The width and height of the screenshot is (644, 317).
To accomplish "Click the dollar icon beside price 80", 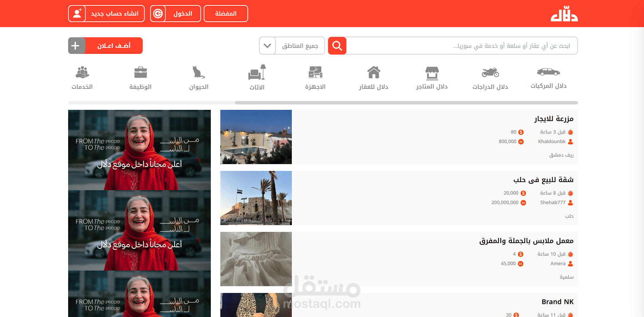I will click(x=521, y=132).
